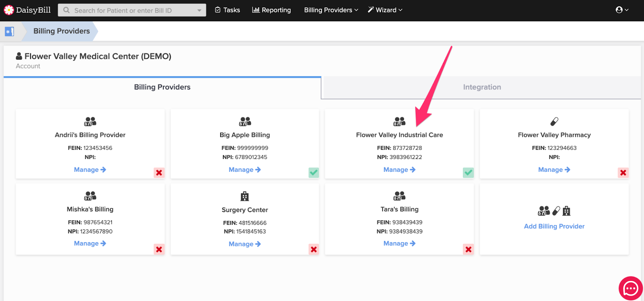Image resolution: width=644 pixels, height=301 pixels.
Task: Manage Tara's Billing
Action: tap(399, 243)
